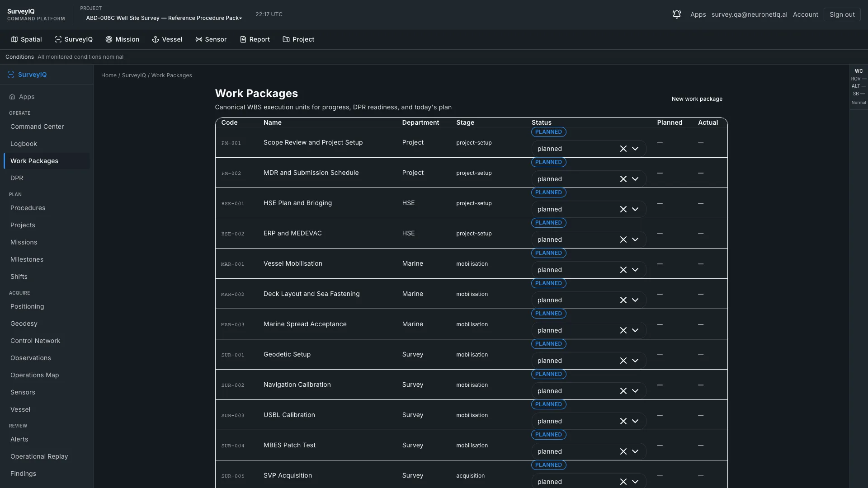Clear status for Marine Spread Acceptance
The image size is (868, 488).
click(x=623, y=330)
